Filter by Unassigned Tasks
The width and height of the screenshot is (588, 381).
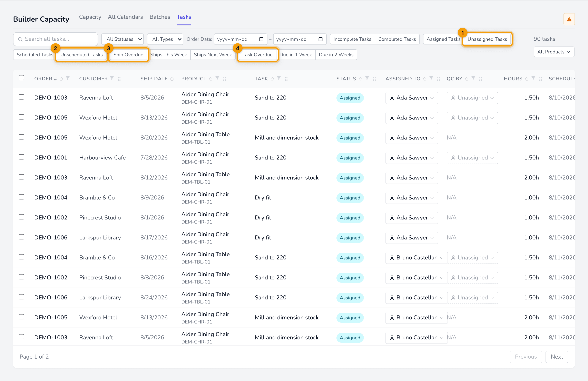click(x=487, y=39)
